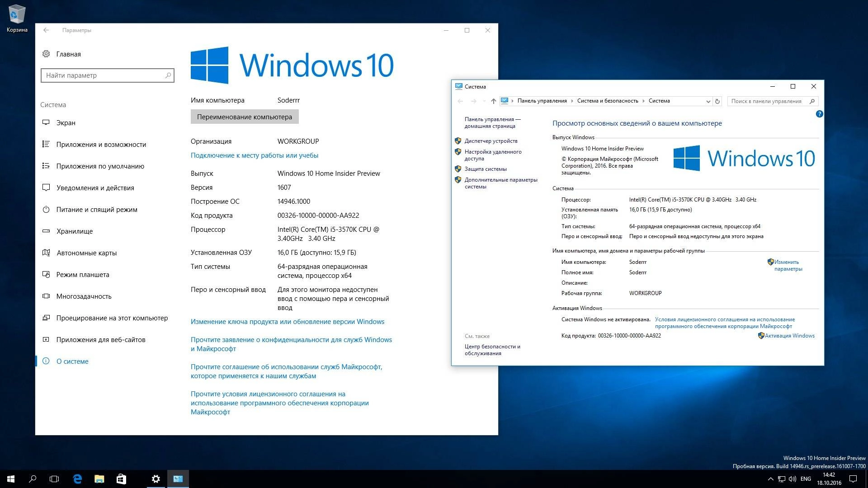Click ENG language indicator

[x=806, y=479]
